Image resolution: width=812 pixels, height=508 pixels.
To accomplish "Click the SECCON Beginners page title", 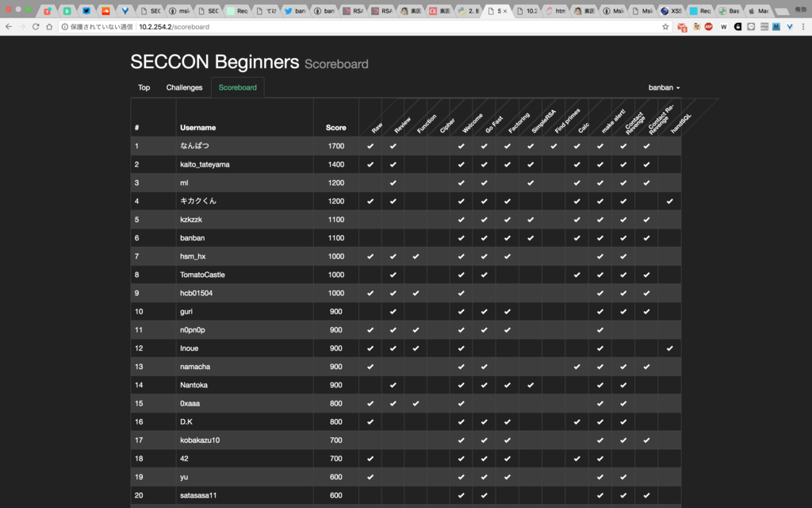I will click(214, 62).
